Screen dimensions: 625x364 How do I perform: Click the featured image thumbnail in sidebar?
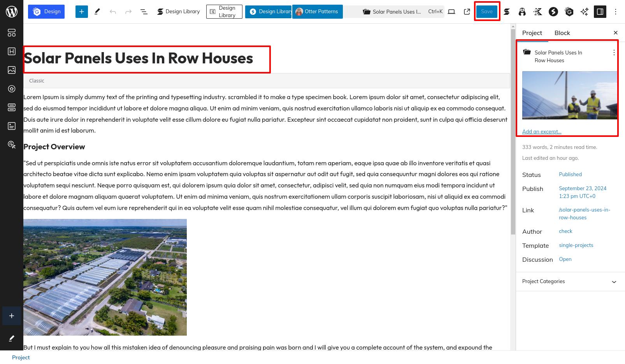569,95
